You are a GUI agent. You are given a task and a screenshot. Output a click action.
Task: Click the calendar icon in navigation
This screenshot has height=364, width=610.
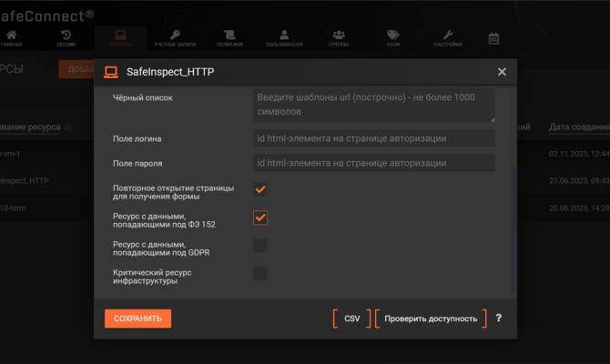tap(493, 38)
